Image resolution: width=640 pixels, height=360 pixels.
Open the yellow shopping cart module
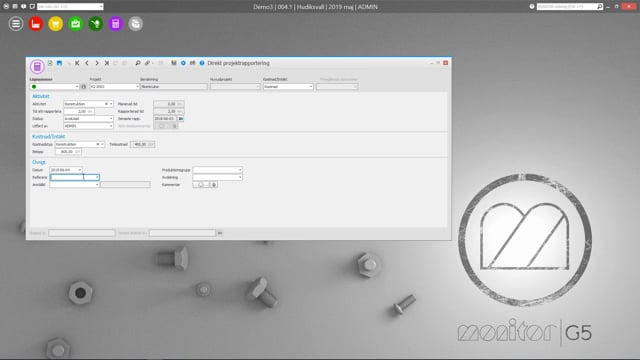(56, 24)
